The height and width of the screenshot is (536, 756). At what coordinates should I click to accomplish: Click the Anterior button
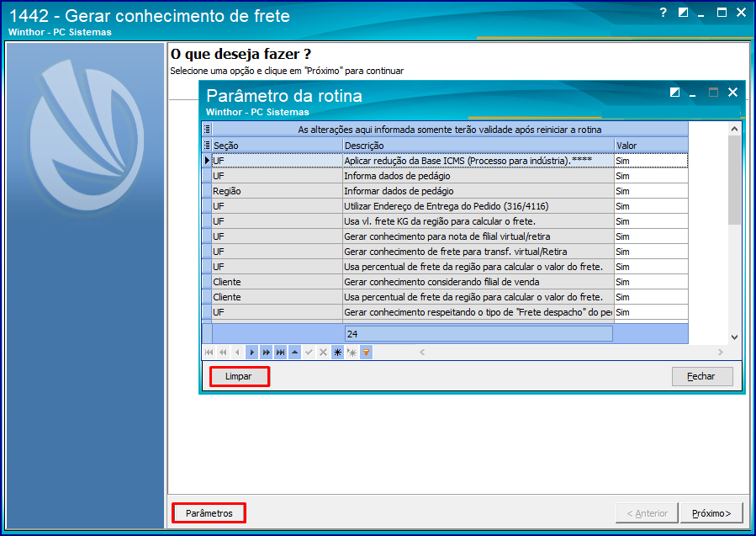(x=647, y=513)
